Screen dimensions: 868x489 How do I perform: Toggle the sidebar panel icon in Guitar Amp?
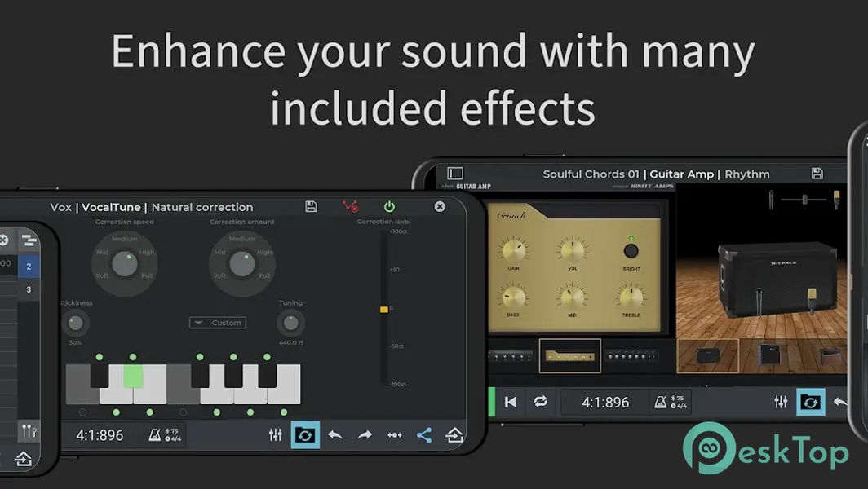[455, 173]
